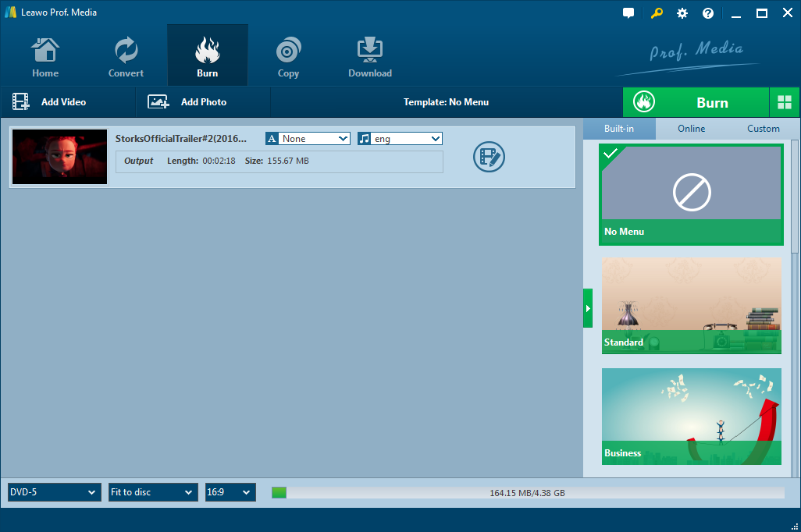Switch to the Built-in templates tab
The image size is (801, 532).
(619, 129)
